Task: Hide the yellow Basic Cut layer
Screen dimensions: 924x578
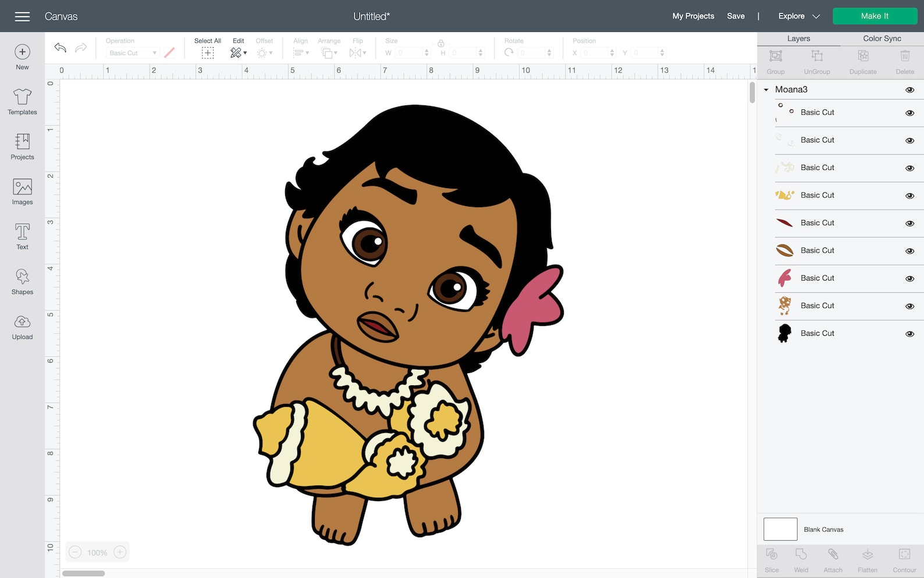Action: (909, 196)
